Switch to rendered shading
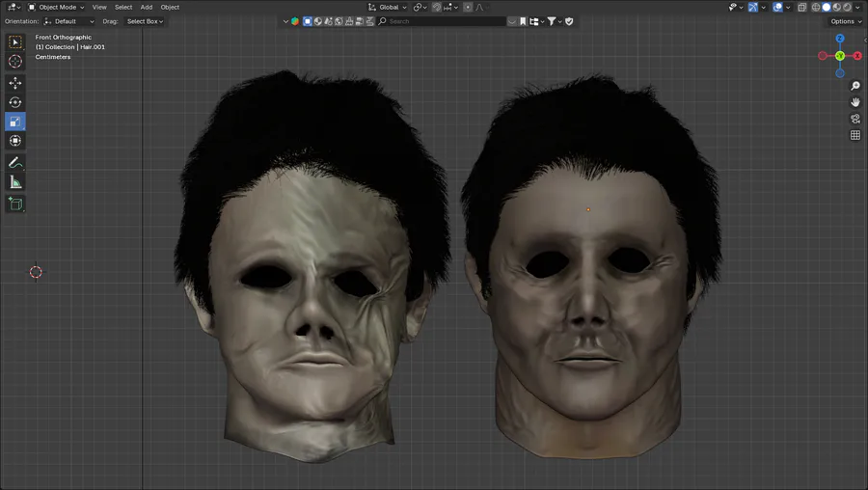The image size is (868, 490). point(848,7)
